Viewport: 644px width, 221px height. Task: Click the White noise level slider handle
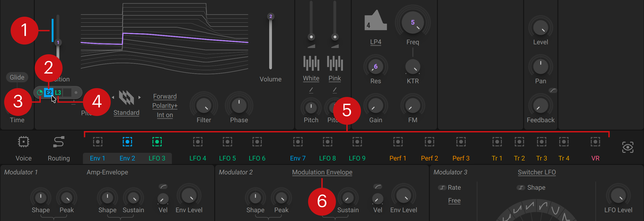[311, 37]
